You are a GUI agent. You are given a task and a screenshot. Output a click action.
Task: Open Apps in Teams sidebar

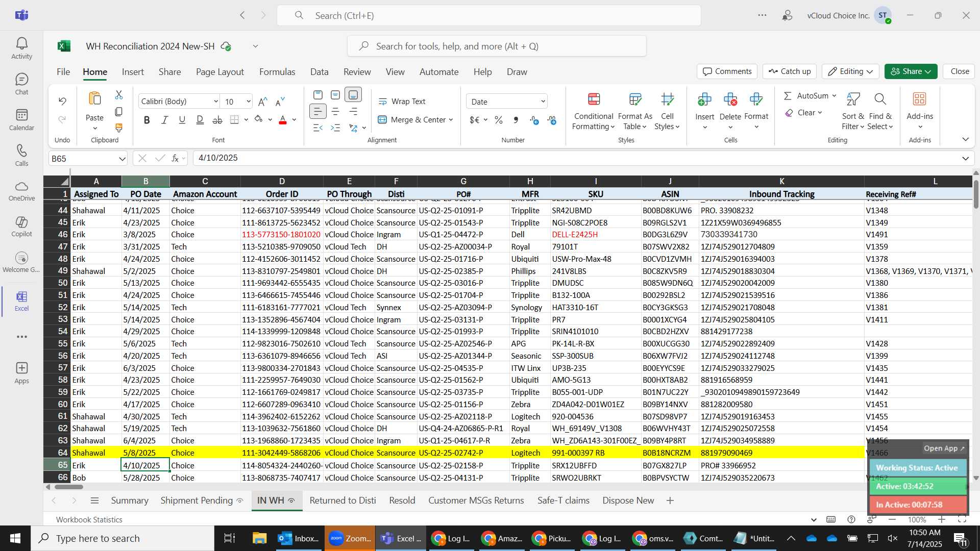coord(21,373)
